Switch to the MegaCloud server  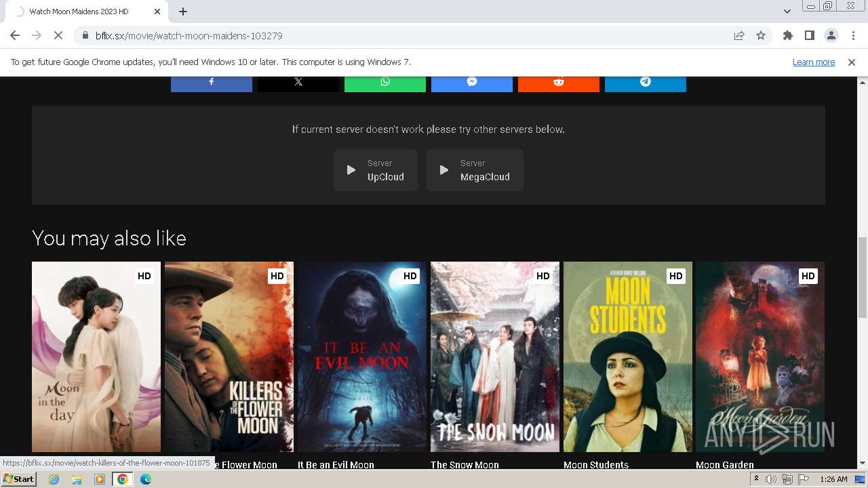(x=475, y=170)
